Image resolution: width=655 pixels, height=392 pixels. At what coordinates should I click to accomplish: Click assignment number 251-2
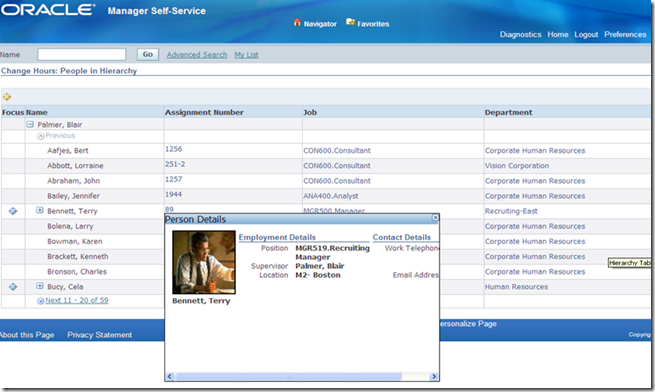click(x=175, y=164)
